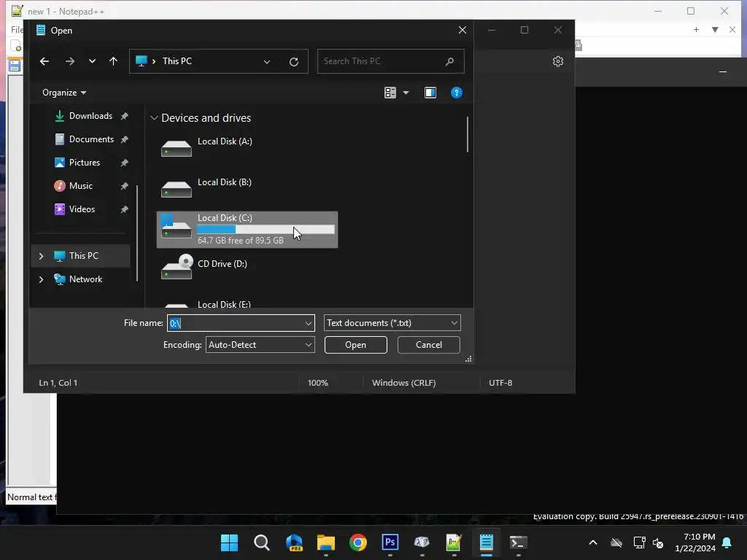
Task: Click UTF-8 encoding status
Action: (500, 383)
